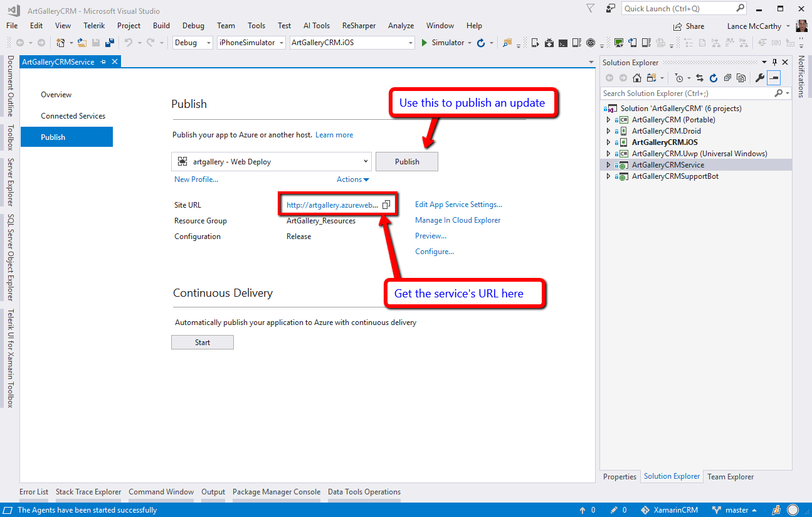Open the Analyze menu

tap(401, 26)
